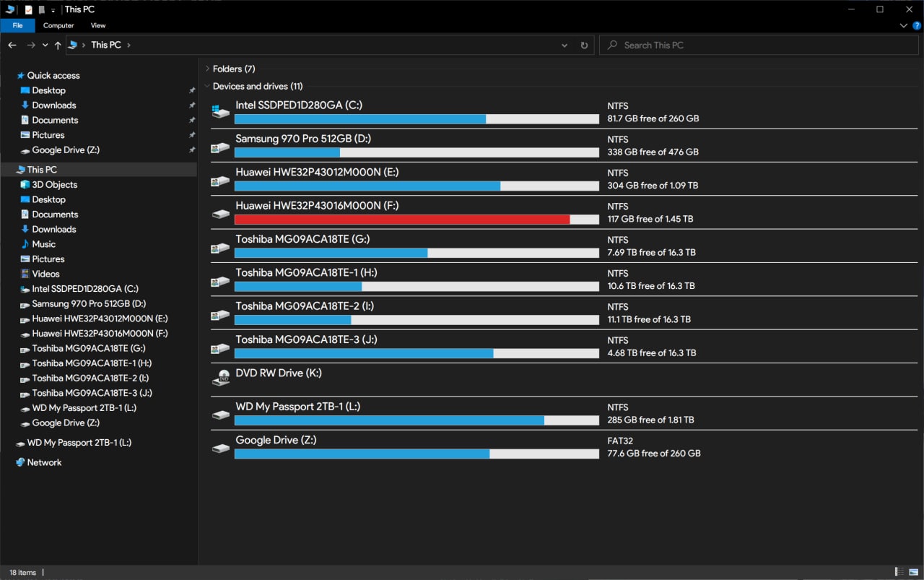Expand the Folders (7) group
This screenshot has height=580, width=924.
click(207, 69)
